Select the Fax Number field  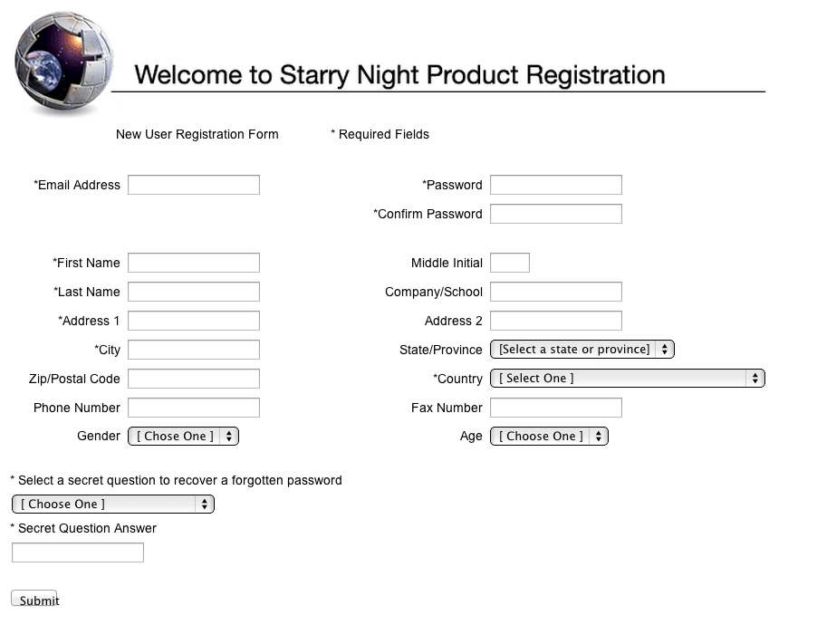556,408
